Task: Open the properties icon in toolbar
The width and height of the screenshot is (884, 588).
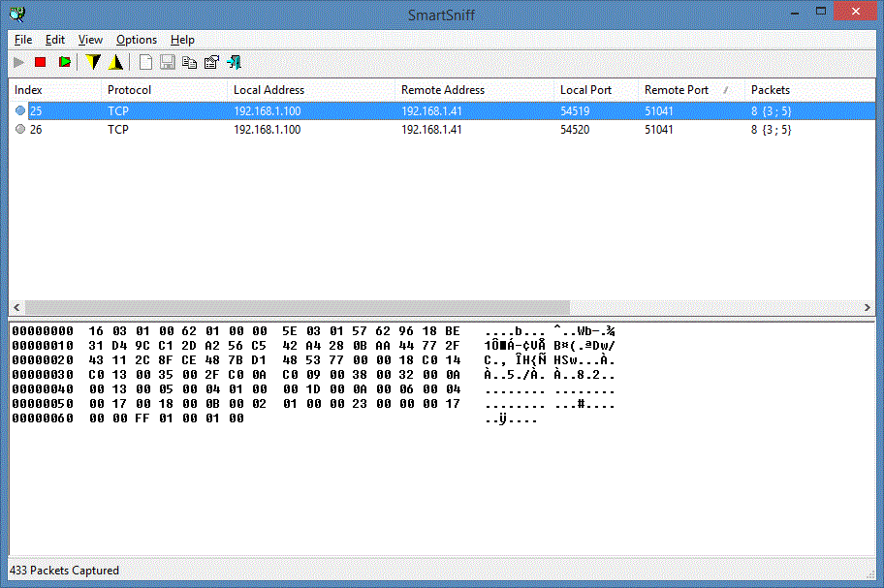Action: tap(211, 62)
